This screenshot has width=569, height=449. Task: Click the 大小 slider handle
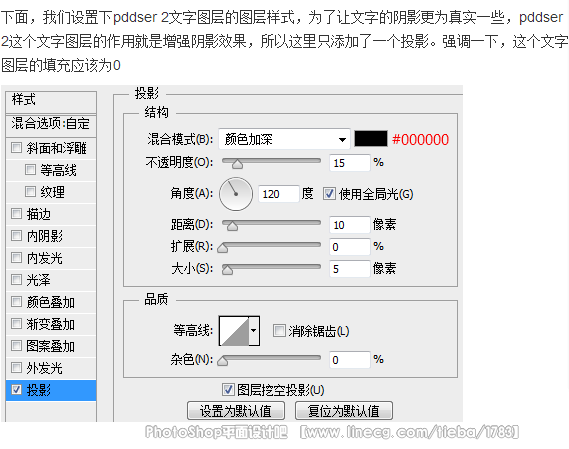[228, 270]
